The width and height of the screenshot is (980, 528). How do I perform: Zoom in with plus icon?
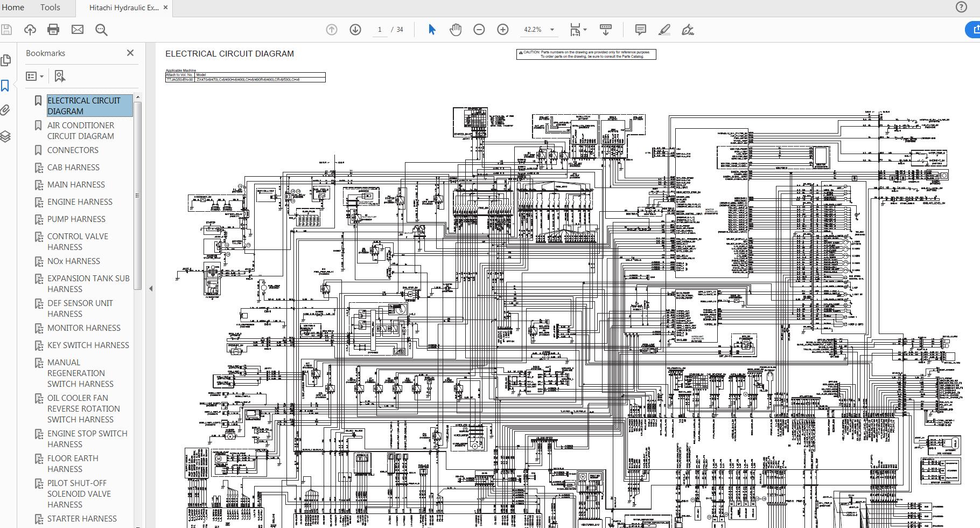[x=503, y=30]
